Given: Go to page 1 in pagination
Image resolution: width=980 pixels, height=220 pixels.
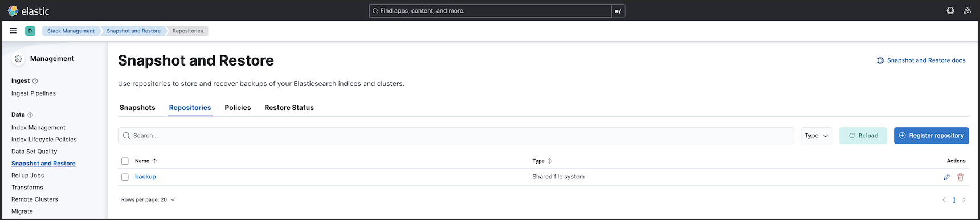Looking at the screenshot, I should (x=954, y=200).
